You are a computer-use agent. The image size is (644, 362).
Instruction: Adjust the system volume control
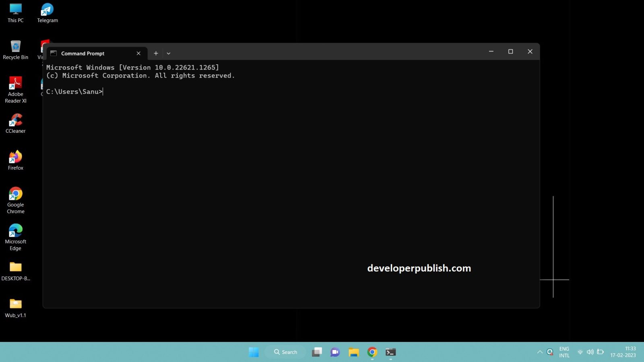point(590,352)
